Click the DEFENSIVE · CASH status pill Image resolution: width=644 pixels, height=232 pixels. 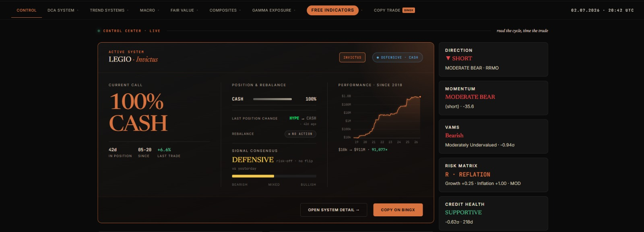pyautogui.click(x=397, y=57)
